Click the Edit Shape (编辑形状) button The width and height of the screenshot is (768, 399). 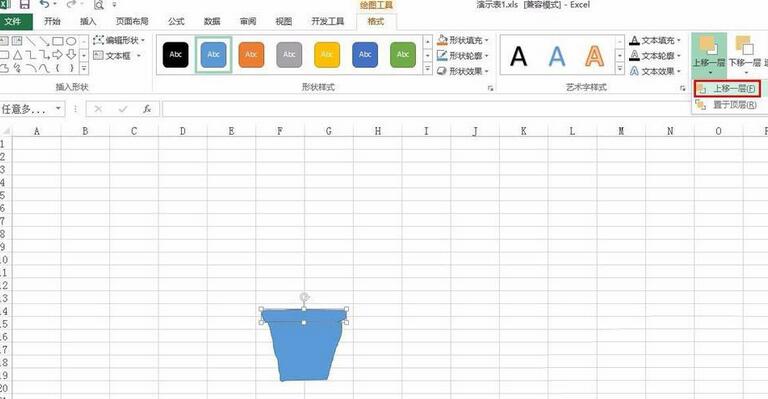tap(119, 40)
